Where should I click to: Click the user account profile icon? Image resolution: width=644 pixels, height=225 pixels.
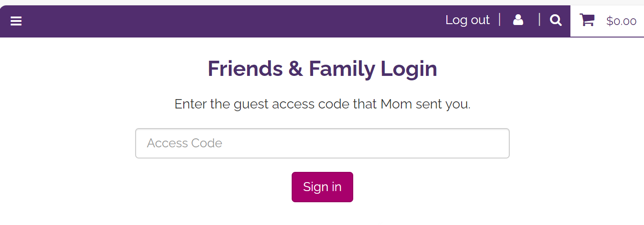(x=518, y=20)
